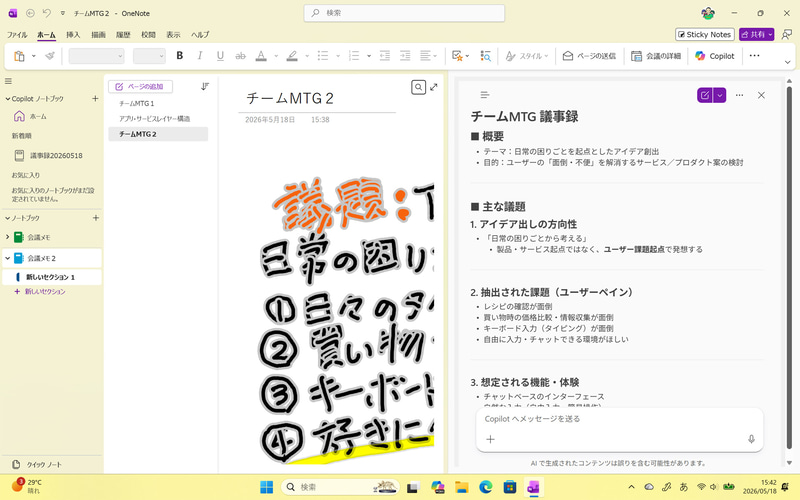Click + 新しいセクション link
800x500 pixels.
tap(40, 291)
